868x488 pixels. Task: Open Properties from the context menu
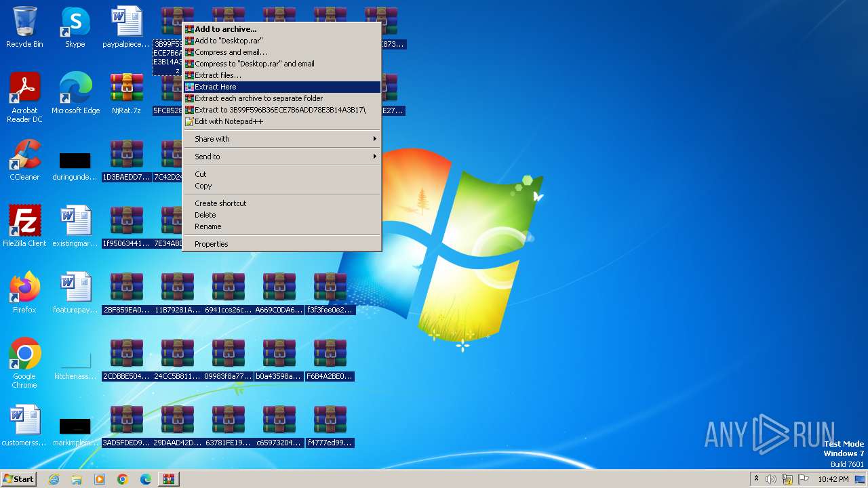tap(282, 244)
